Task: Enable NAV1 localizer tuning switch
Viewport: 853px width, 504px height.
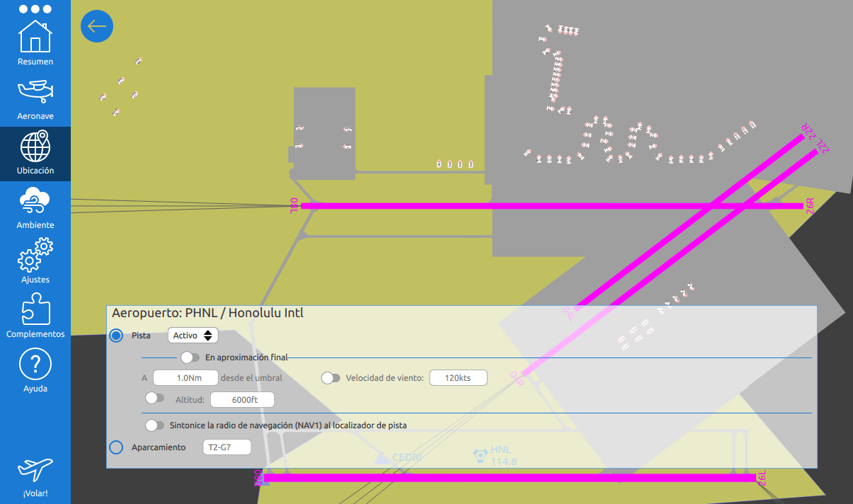Action: (154, 425)
